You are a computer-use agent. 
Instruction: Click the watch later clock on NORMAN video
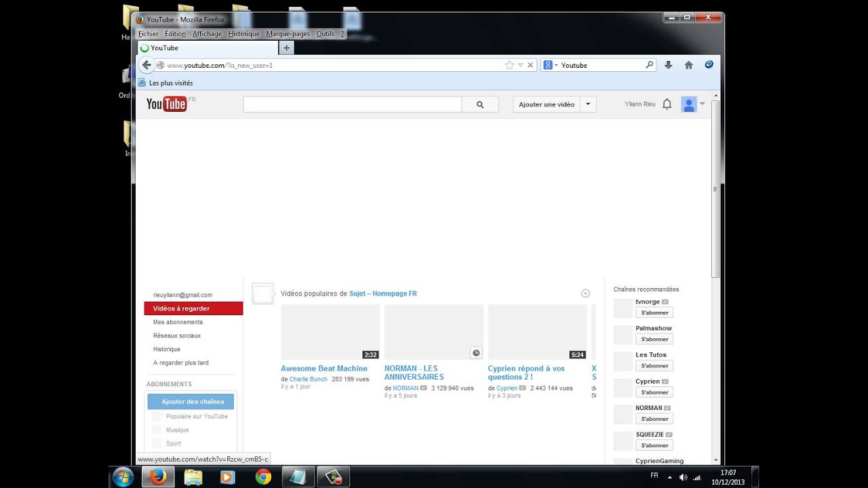(476, 352)
